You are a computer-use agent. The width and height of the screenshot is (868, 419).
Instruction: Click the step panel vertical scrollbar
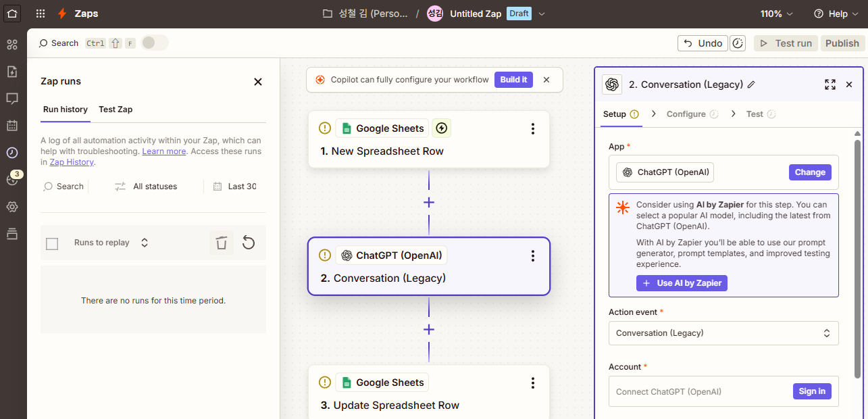tap(858, 257)
